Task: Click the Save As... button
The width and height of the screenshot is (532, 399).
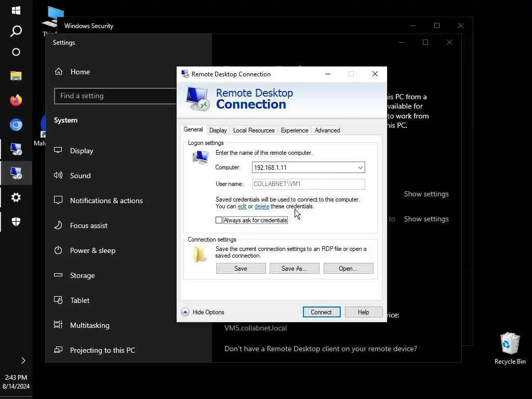Action: (294, 269)
